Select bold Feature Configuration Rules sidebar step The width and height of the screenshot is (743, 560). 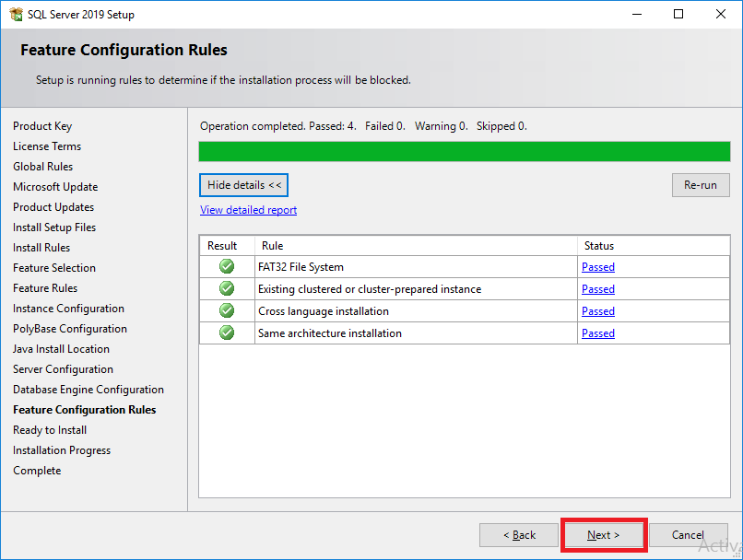(85, 410)
